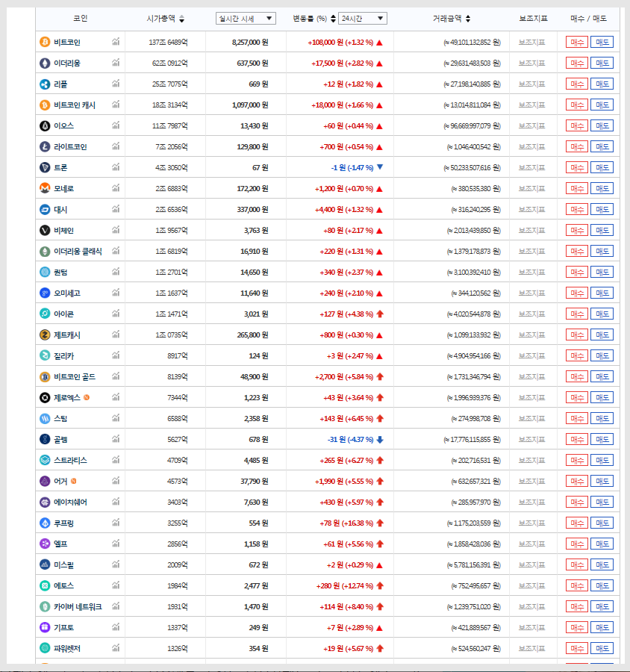Open the chart icon for 쿠프링

point(116,523)
